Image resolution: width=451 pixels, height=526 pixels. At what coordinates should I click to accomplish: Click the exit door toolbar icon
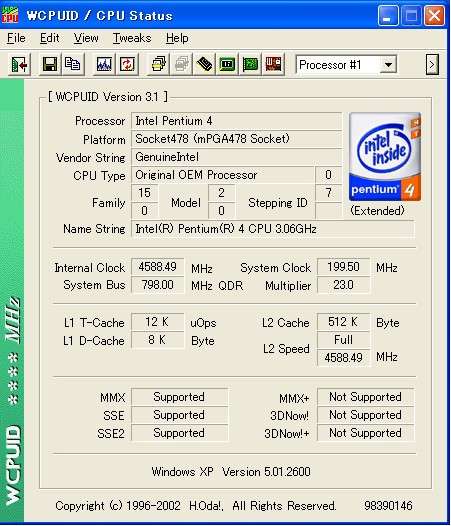point(19,64)
